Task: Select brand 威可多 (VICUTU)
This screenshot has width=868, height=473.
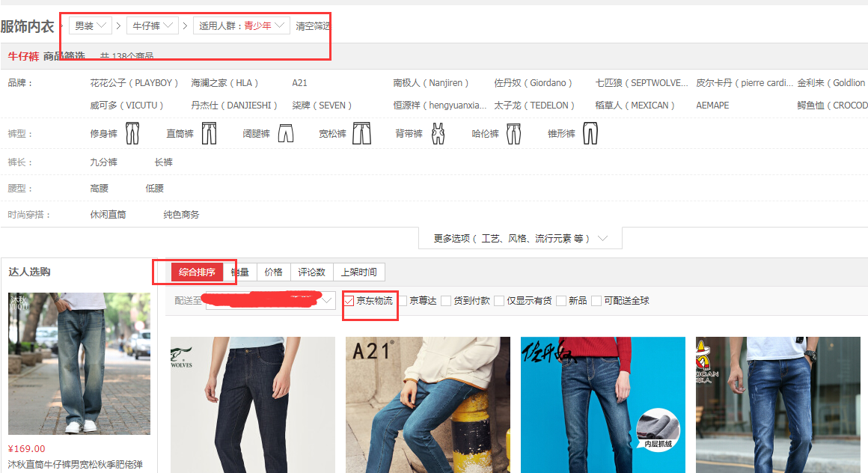Action: point(126,105)
